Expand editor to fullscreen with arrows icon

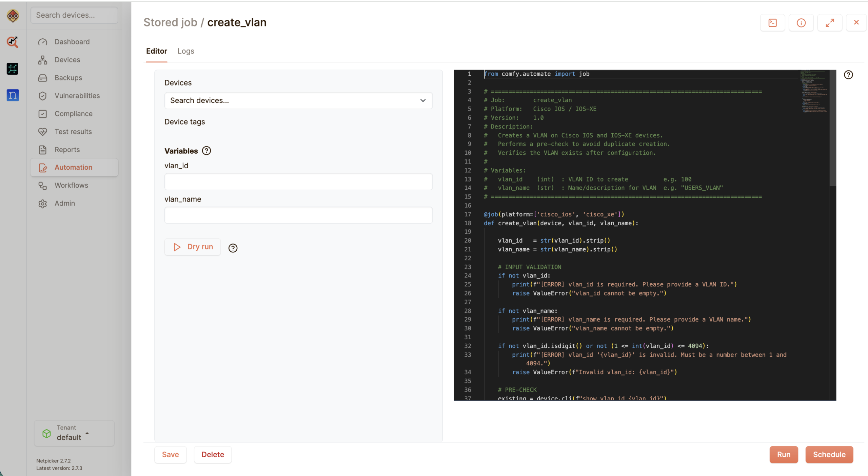tap(830, 23)
